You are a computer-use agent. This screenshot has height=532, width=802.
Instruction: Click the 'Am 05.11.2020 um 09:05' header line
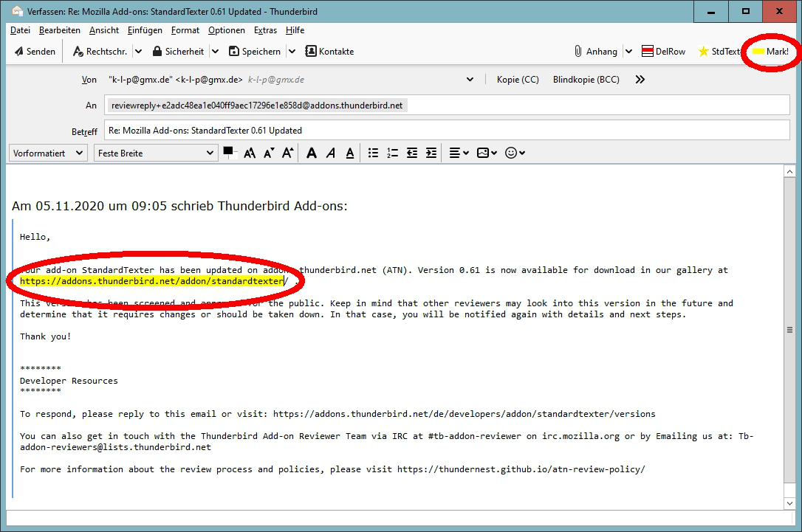click(x=179, y=206)
